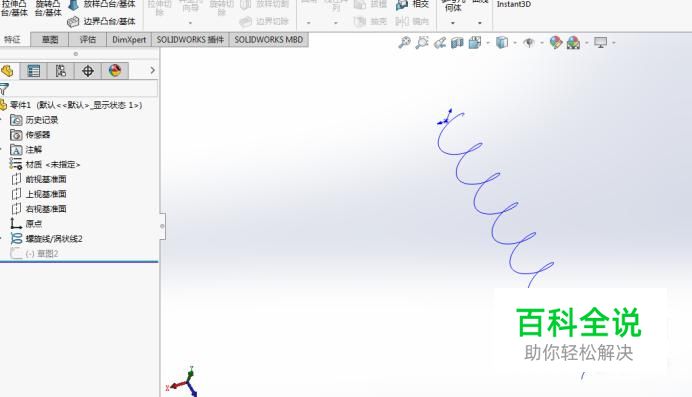The image size is (692, 397).
Task: Click the View Settings monitor icon
Action: [600, 42]
